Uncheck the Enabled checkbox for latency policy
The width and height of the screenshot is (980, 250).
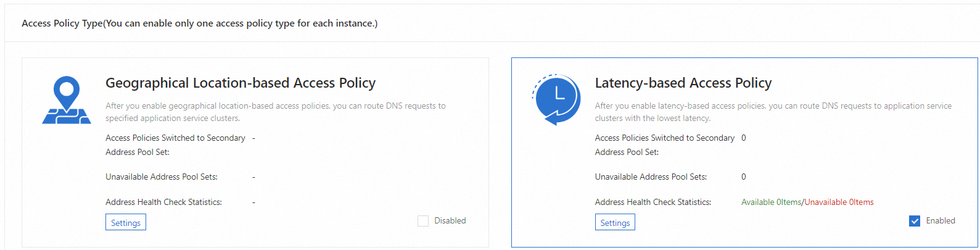[915, 221]
